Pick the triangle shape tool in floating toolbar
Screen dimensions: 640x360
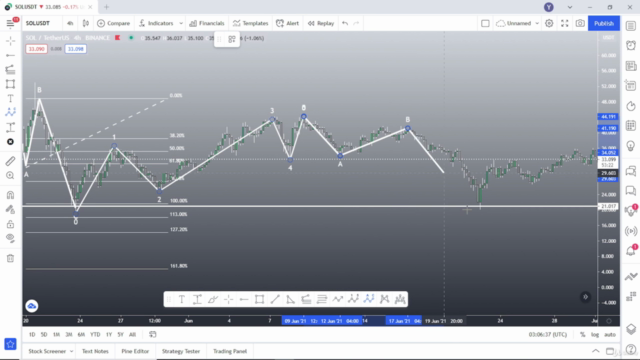coord(291,299)
